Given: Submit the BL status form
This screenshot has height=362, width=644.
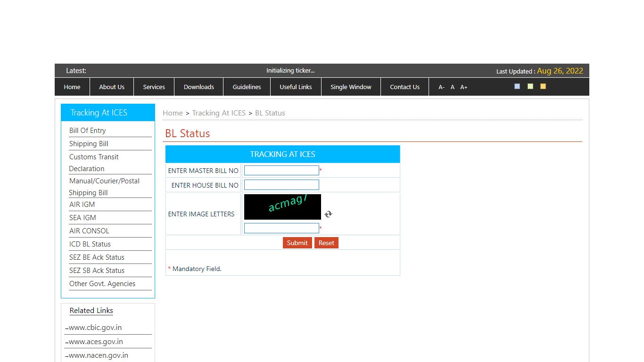Looking at the screenshot, I should coord(297,243).
